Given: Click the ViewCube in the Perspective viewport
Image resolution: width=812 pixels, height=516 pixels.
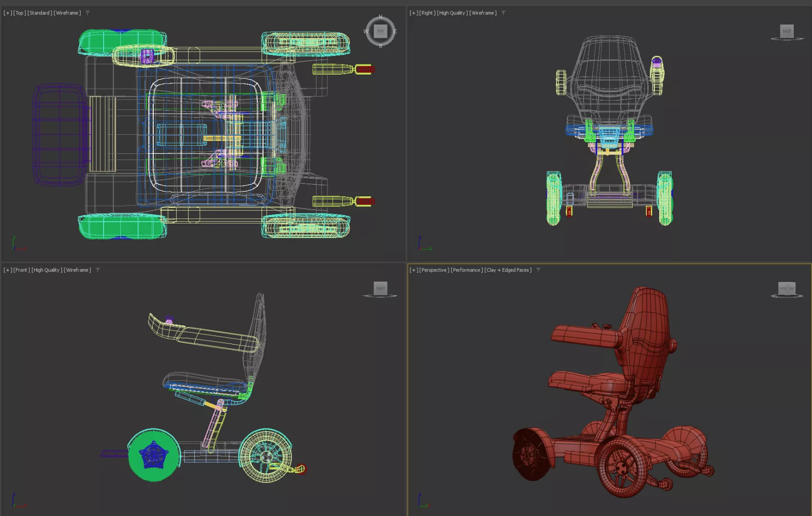Looking at the screenshot, I should pos(787,289).
